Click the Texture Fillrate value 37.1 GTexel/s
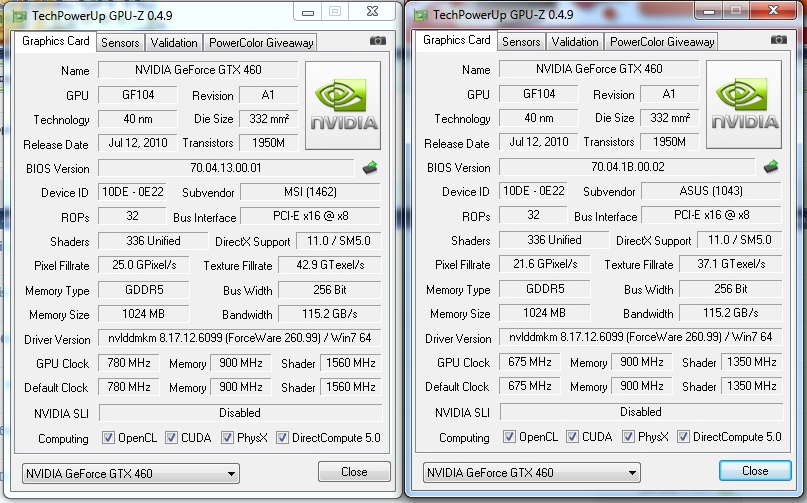Screen dimensions: 807x503 731,264
